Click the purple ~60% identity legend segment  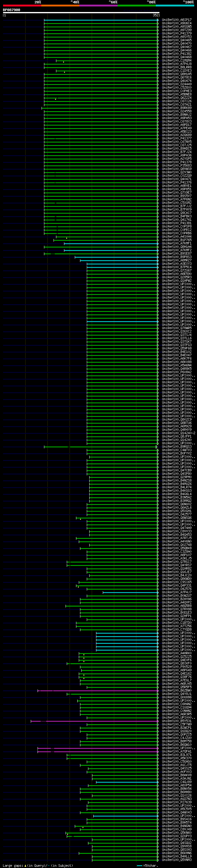pyautogui.click(x=99, y=6)
